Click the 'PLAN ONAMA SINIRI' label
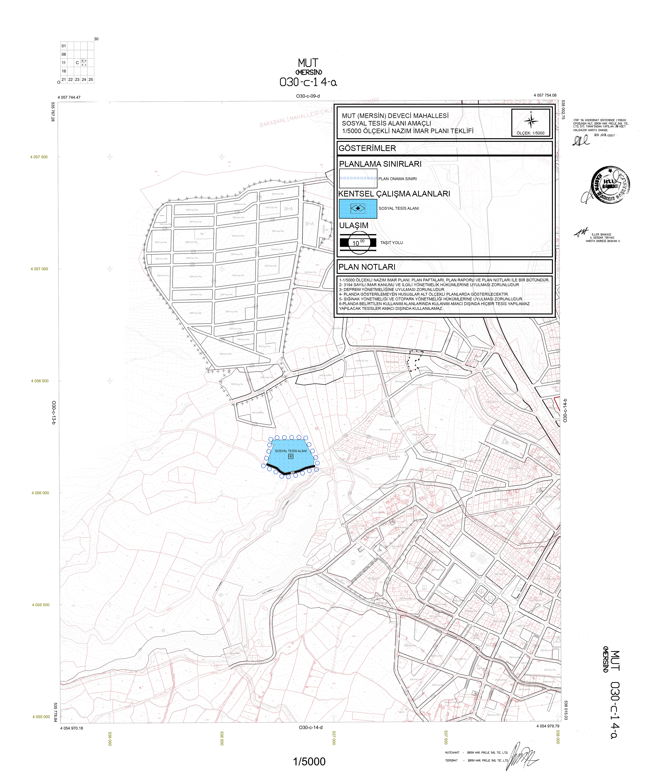 point(397,179)
